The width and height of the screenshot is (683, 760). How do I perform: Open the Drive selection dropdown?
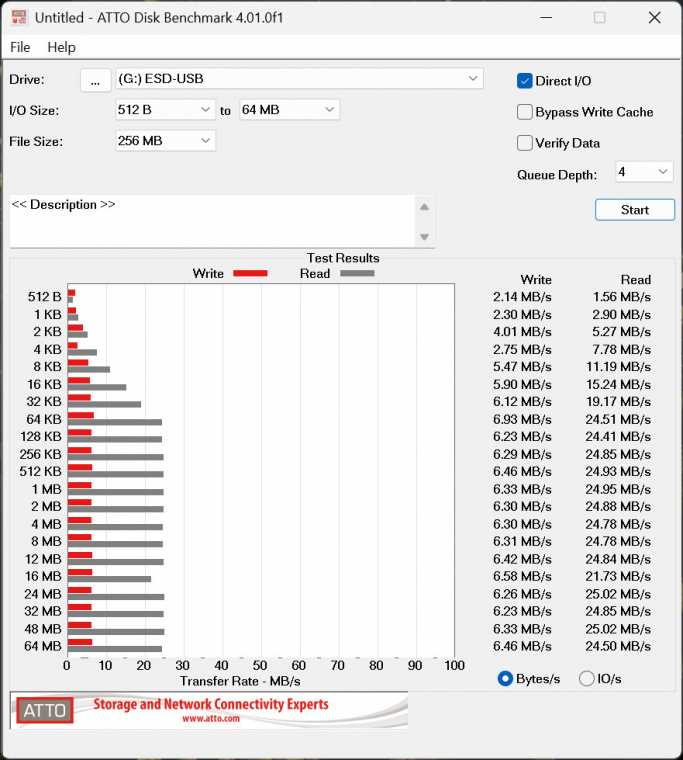click(473, 79)
